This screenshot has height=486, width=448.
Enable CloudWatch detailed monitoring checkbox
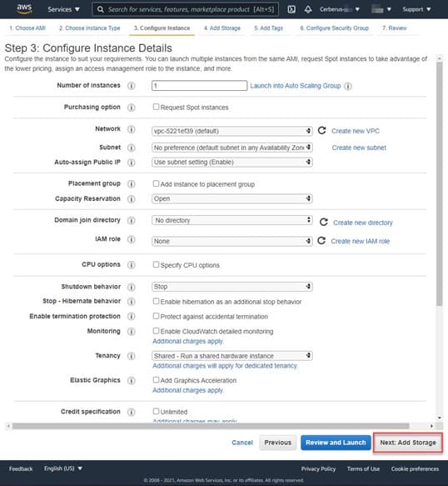[x=156, y=331]
